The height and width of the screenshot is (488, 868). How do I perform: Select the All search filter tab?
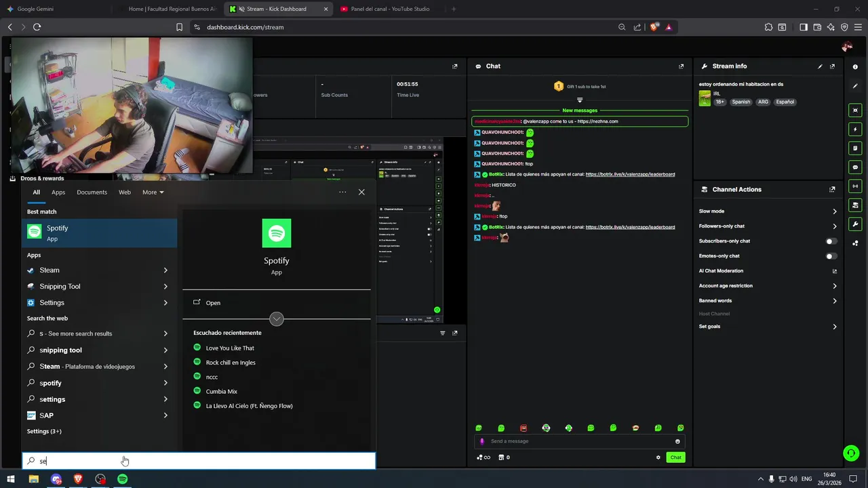[36, 192]
